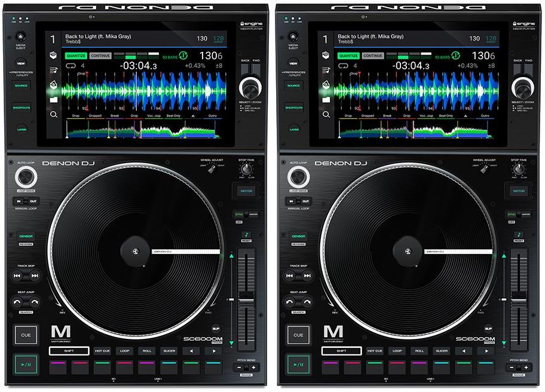Select Slicer pad mode on right deck

pyautogui.click(x=442, y=351)
